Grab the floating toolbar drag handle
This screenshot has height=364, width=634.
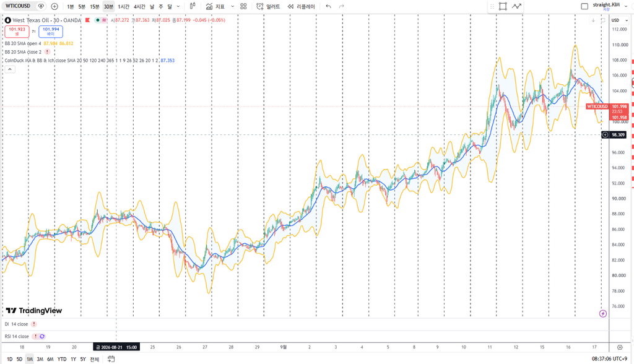point(492,6)
